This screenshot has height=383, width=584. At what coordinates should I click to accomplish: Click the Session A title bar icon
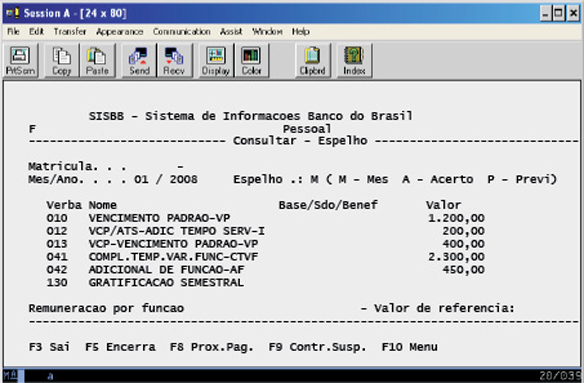click(13, 14)
